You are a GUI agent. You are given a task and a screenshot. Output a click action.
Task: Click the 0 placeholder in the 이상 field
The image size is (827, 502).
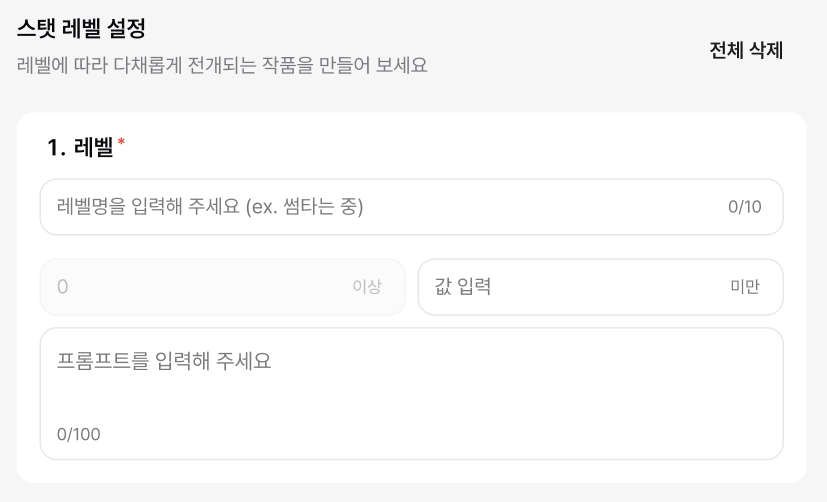[x=63, y=287]
